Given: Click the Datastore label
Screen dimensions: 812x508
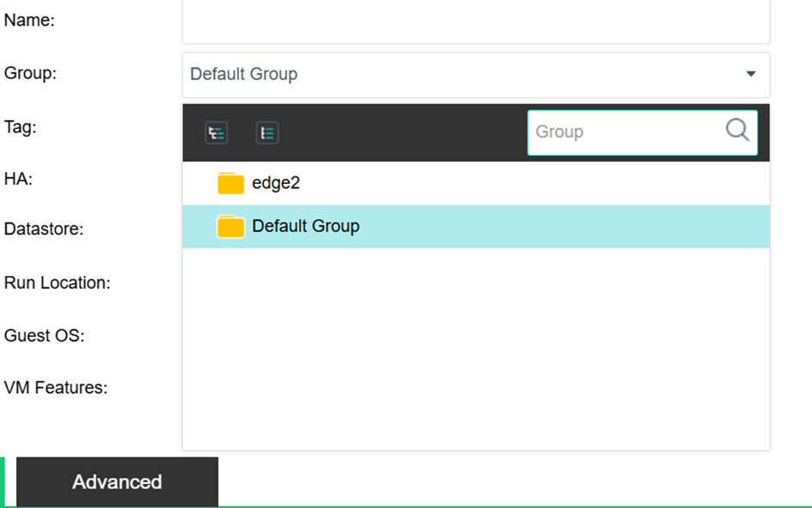Looking at the screenshot, I should pyautogui.click(x=44, y=230).
